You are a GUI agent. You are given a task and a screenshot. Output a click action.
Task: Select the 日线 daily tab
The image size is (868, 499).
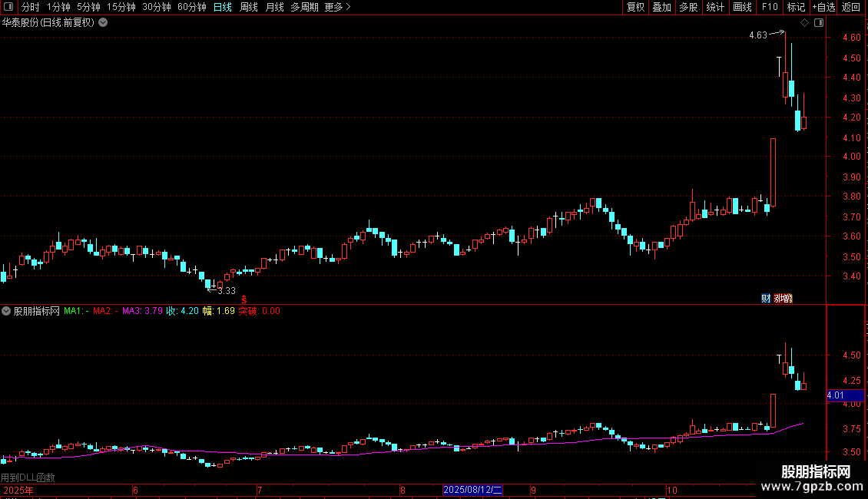pos(223,7)
